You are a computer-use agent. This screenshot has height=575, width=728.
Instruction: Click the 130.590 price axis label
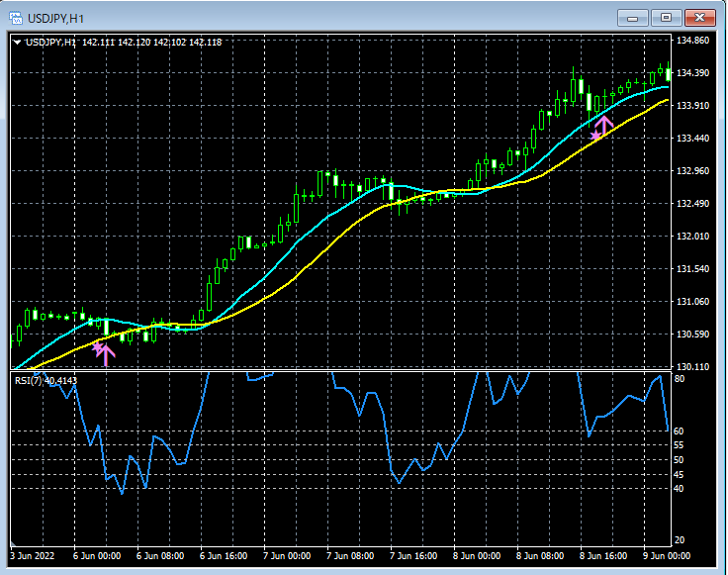(693, 334)
